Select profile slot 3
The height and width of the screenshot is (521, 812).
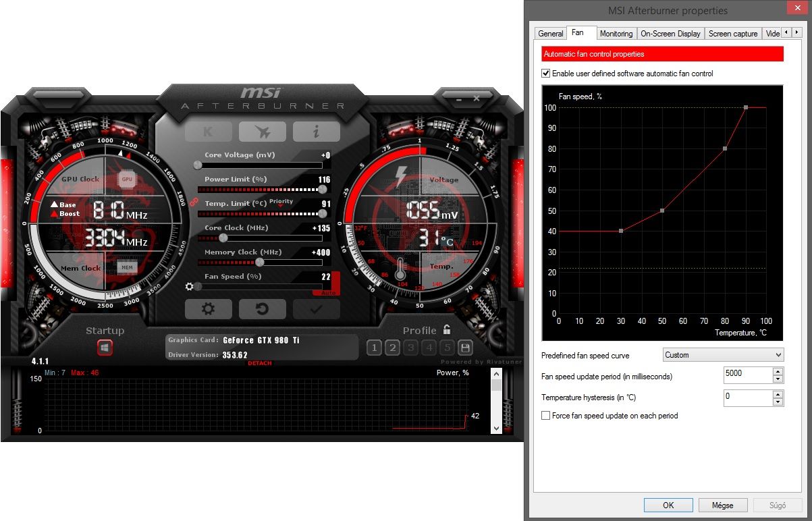410,348
